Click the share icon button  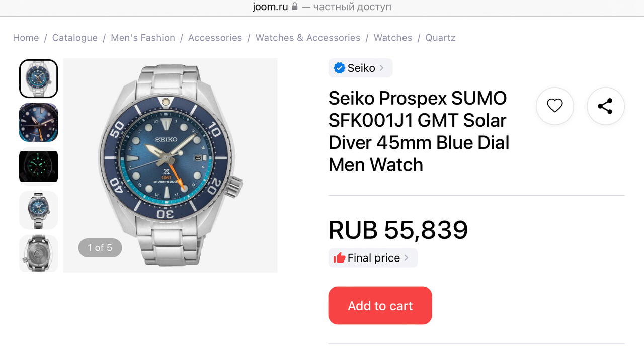(x=605, y=106)
